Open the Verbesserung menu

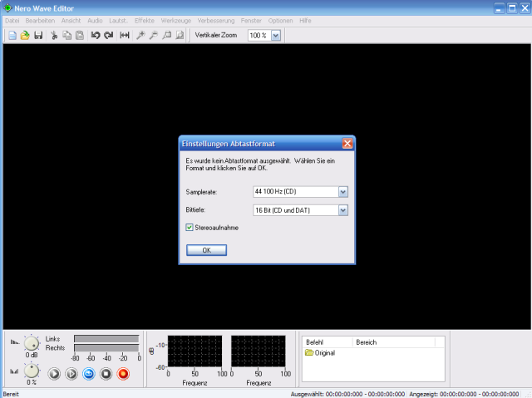pos(216,21)
